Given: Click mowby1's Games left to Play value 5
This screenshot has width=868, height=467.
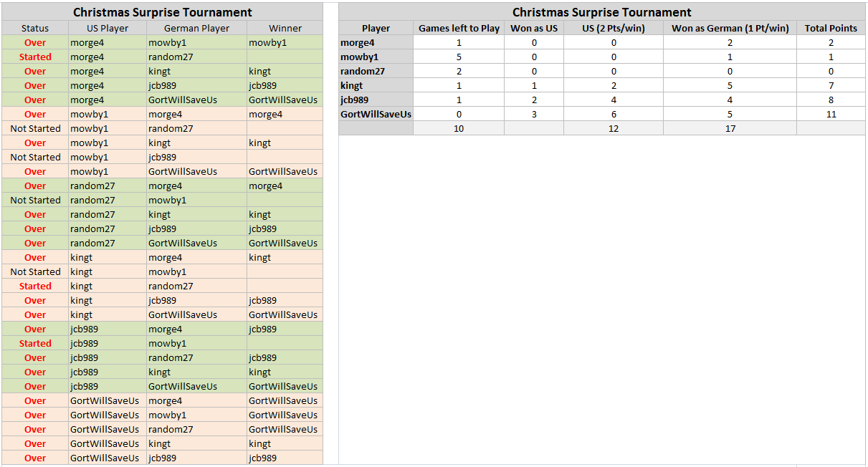Looking at the screenshot, I should (x=459, y=57).
